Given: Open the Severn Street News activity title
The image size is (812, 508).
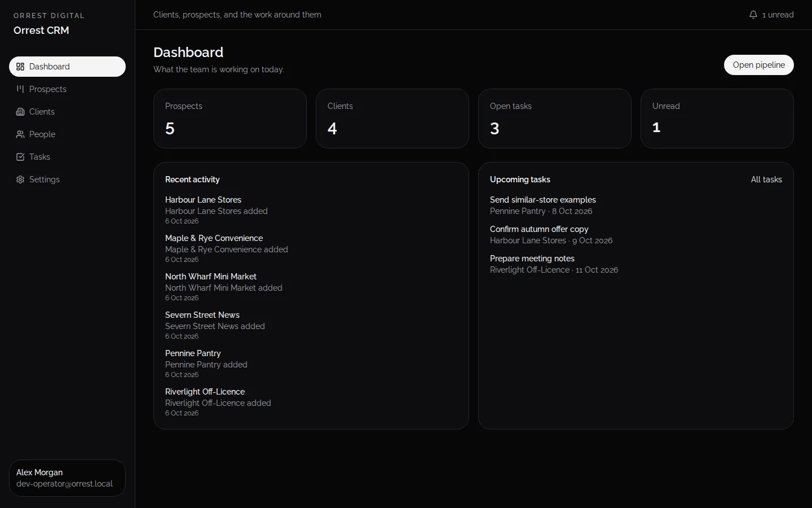Looking at the screenshot, I should tap(202, 315).
